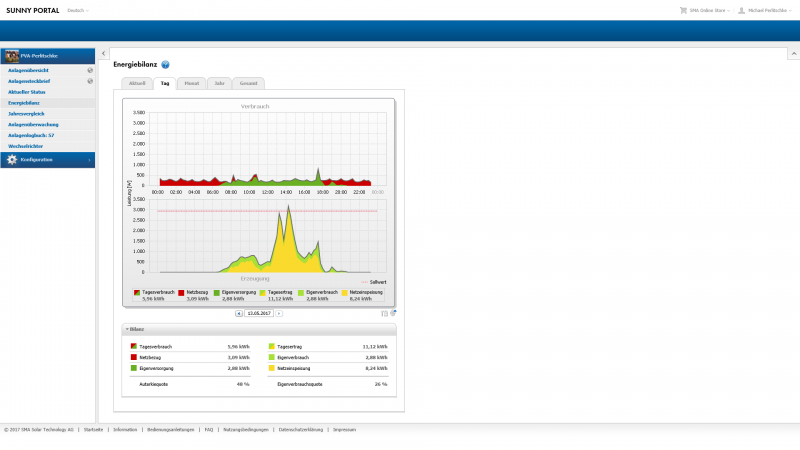Click Netzeinspeisung row in Bilanz table
800x450 pixels.
pos(328,368)
